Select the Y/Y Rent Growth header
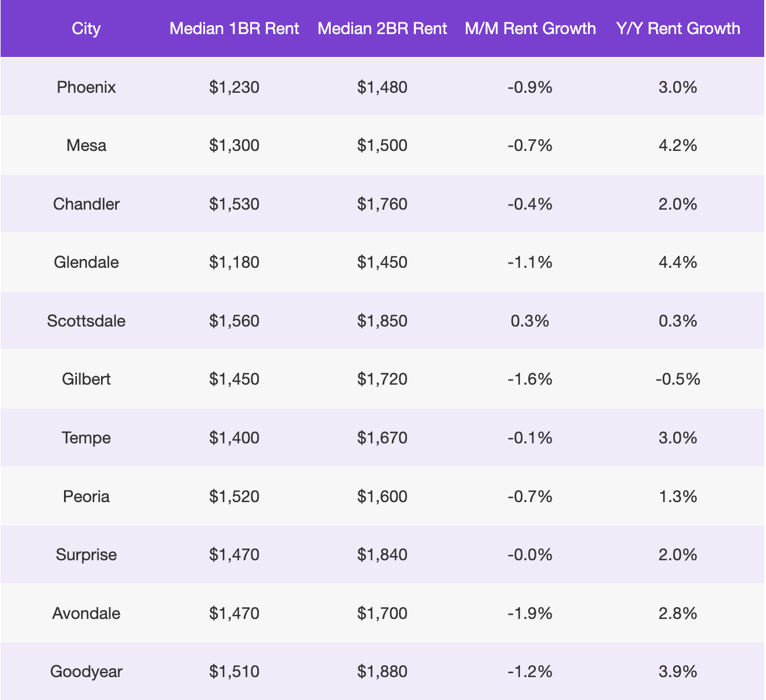Image resolution: width=766 pixels, height=700 pixels. tap(678, 28)
